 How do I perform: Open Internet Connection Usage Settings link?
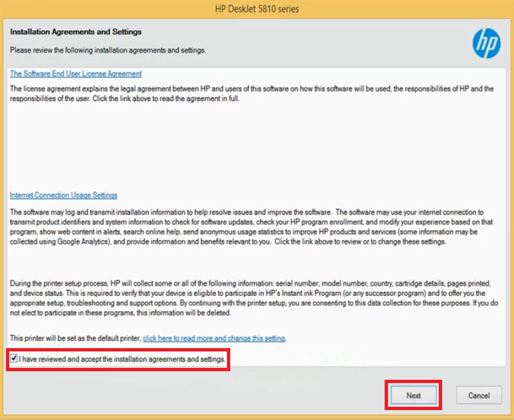pos(63,195)
